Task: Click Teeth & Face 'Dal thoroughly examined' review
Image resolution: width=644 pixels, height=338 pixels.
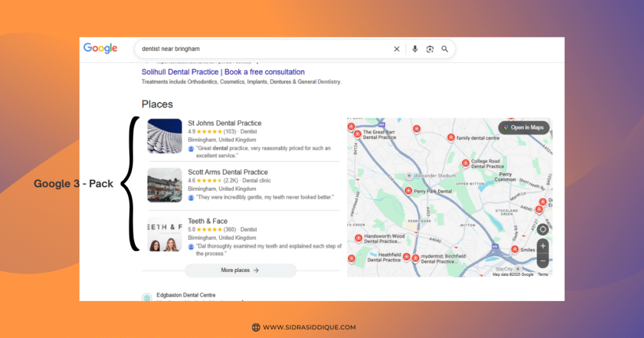Action: coord(269,250)
